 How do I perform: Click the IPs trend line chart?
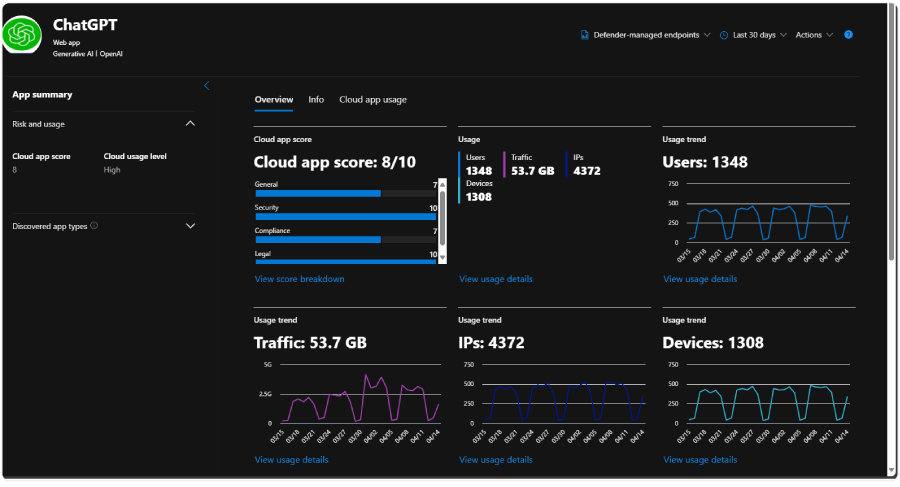click(x=564, y=402)
